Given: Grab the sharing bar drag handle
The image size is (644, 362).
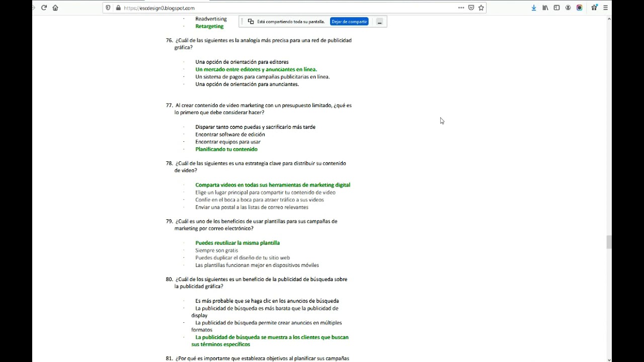Looking at the screenshot, I should click(242, 22).
